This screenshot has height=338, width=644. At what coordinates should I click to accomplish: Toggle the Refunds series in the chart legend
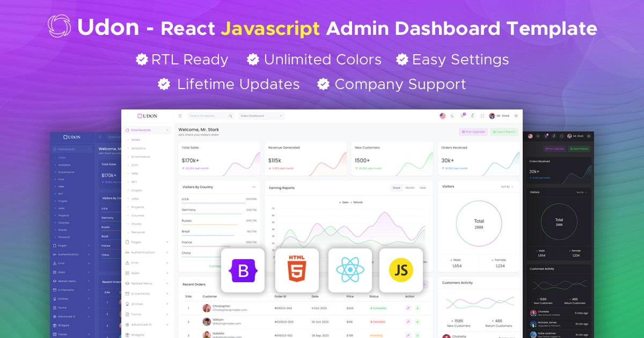click(357, 202)
